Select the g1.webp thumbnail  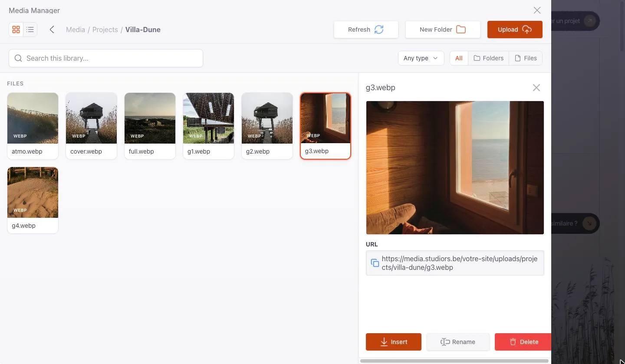click(208, 118)
